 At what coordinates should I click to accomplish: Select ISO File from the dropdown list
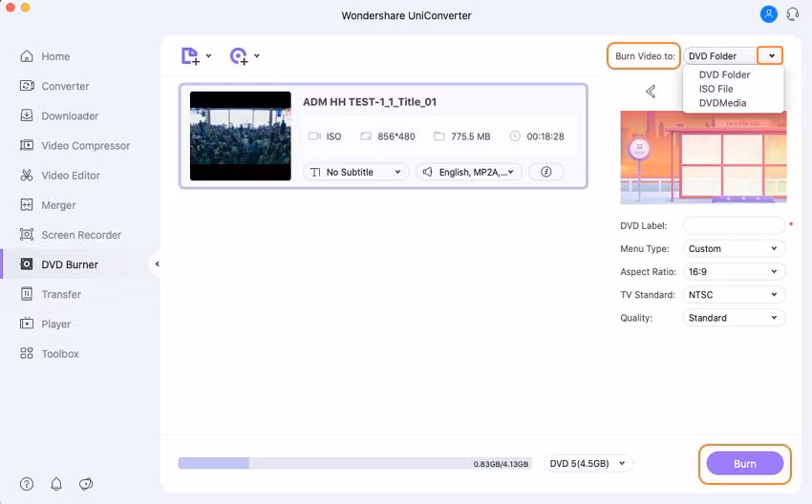[716, 89]
